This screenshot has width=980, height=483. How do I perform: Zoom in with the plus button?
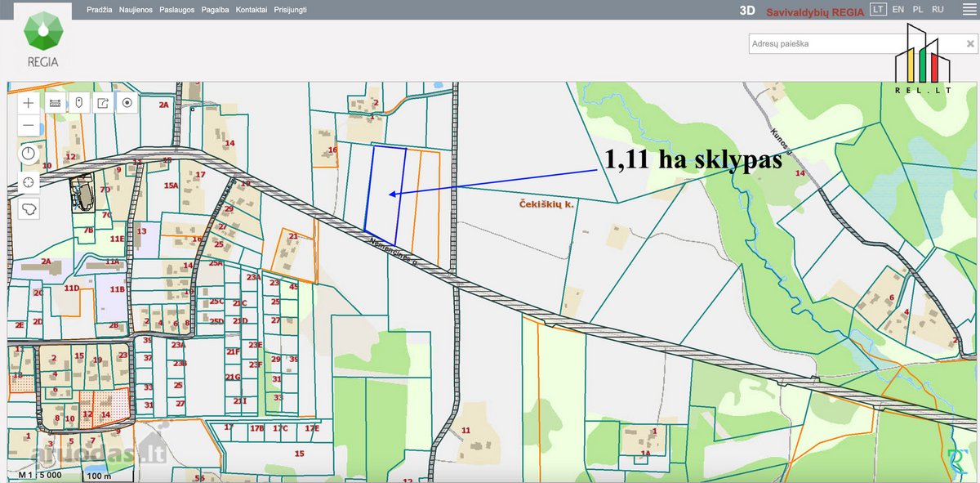[x=29, y=103]
